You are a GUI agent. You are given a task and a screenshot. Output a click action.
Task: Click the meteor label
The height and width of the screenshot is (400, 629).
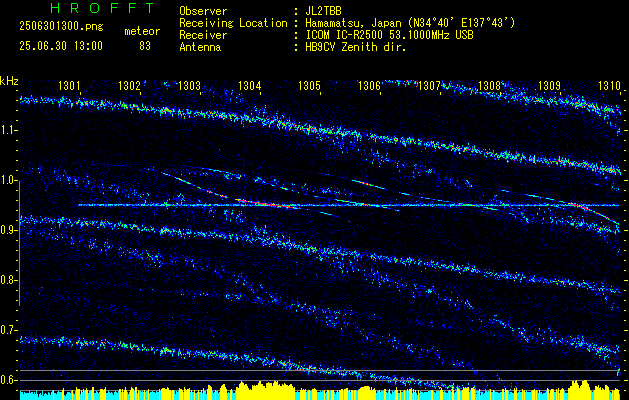coord(142,31)
